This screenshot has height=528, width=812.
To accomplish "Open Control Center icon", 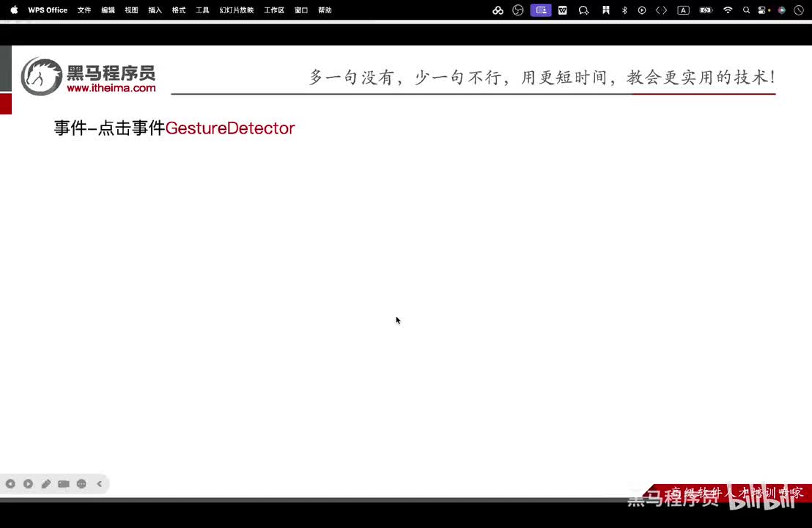I will coord(763,10).
